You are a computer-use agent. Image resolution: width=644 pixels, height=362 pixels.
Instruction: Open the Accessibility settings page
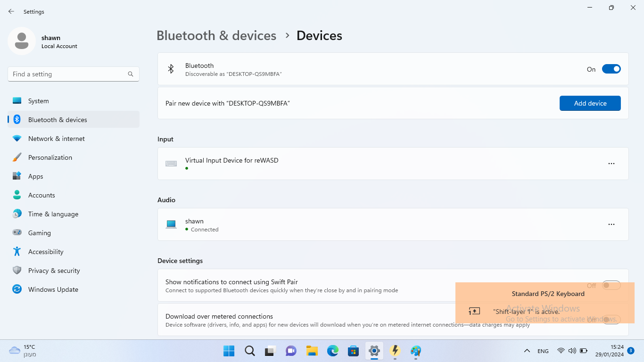point(45,252)
